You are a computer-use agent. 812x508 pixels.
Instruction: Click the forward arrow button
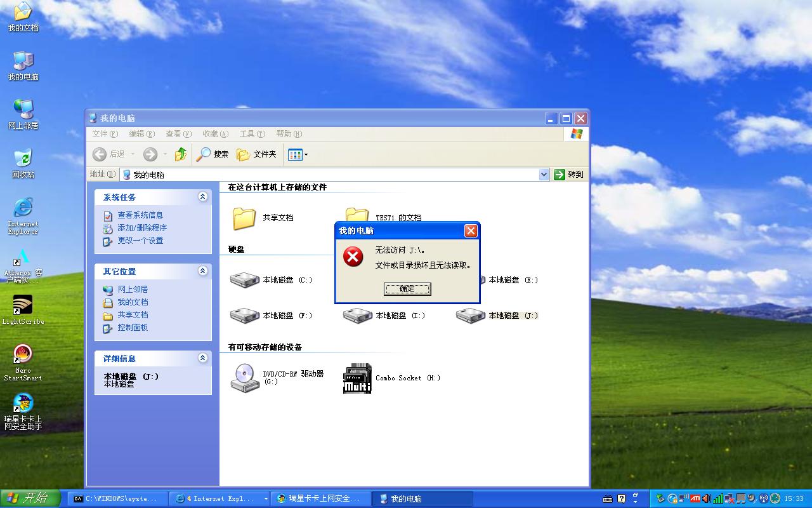click(150, 154)
